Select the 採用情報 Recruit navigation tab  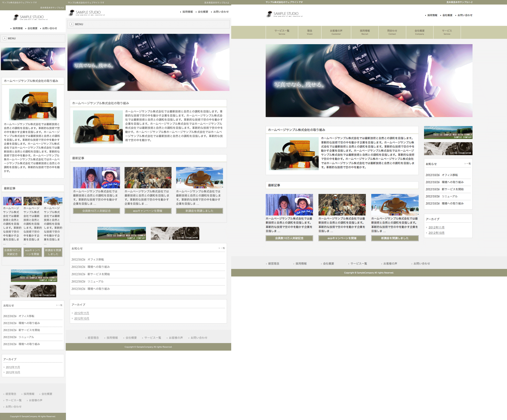tap(365, 32)
